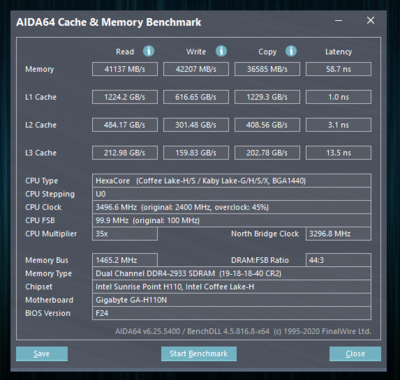Click the Memory latency 58.7 ns field
The width and height of the screenshot is (400, 380).
(x=338, y=69)
